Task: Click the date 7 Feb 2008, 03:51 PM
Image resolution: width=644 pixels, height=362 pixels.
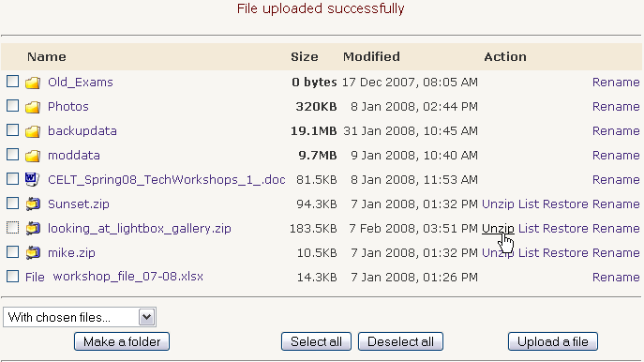Action: (x=413, y=228)
